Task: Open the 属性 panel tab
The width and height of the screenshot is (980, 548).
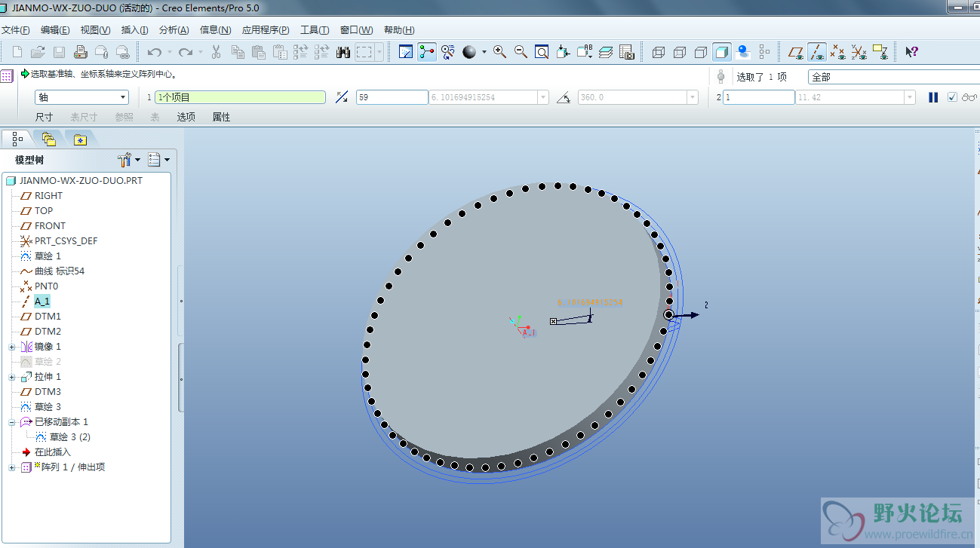Action: coord(221,117)
